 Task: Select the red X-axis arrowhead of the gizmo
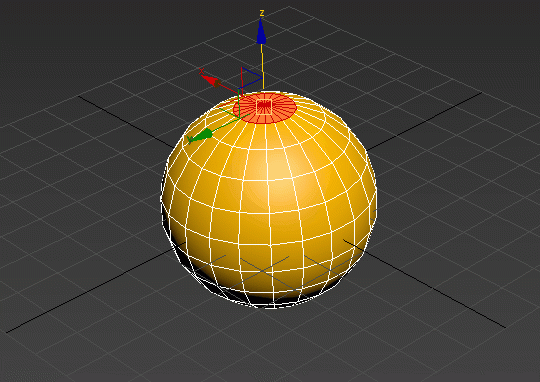[211, 81]
